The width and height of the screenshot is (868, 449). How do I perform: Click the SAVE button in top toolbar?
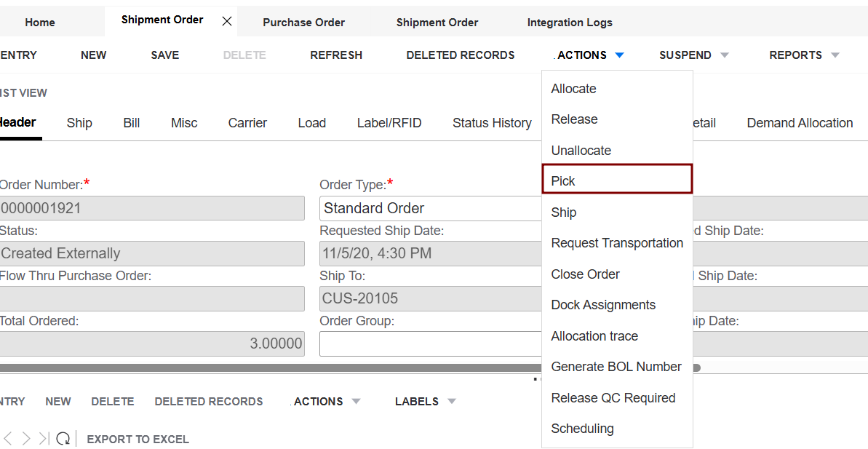point(164,55)
